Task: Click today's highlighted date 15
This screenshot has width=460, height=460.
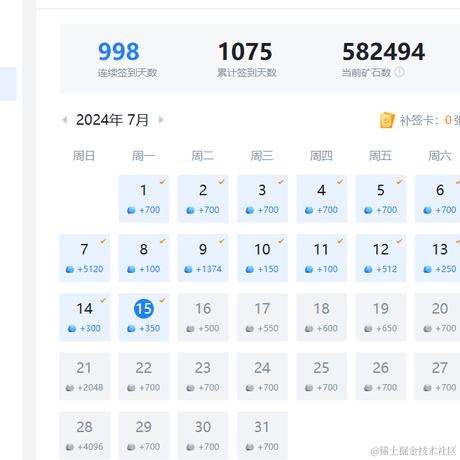Action: [x=144, y=309]
